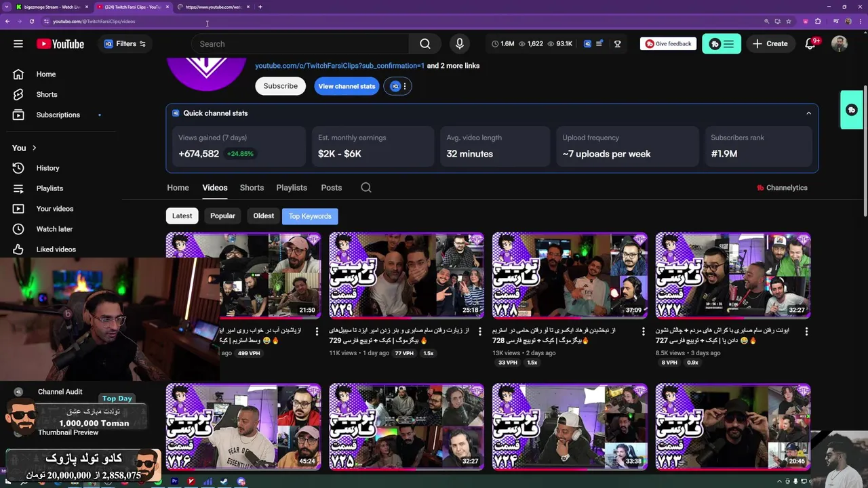Start voice search with the microphone
Image resolution: width=868 pixels, height=488 pixels.
point(460,44)
